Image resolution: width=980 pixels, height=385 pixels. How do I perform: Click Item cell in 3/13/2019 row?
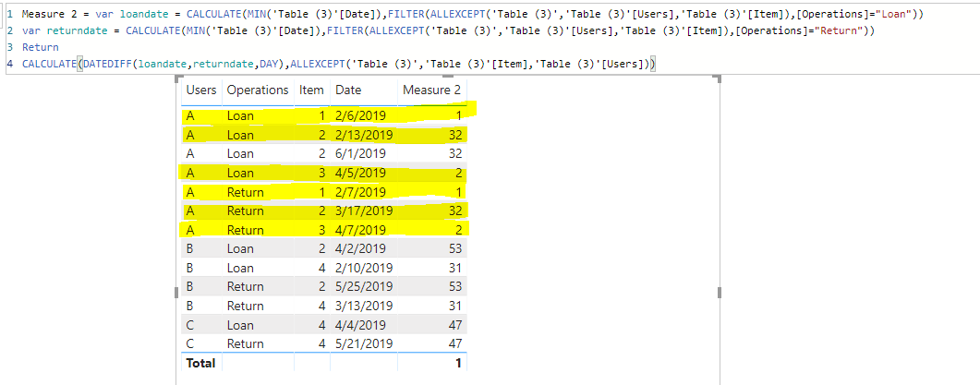(x=320, y=307)
